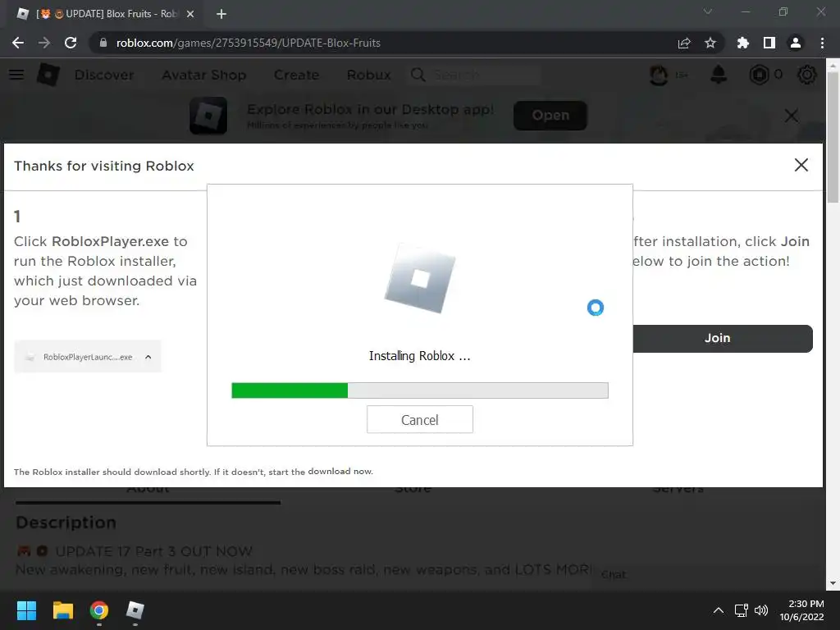
Task: Open the Discover menu item
Action: click(x=104, y=75)
